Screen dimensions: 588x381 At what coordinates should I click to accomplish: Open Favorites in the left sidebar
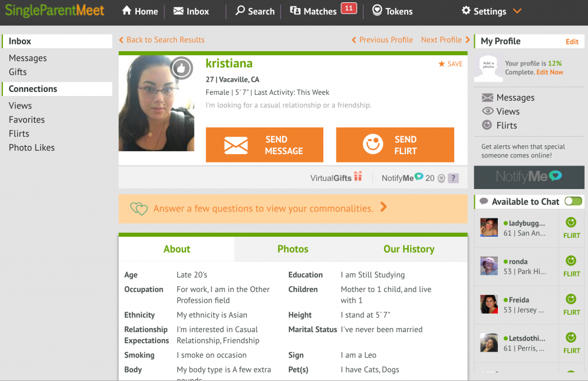(26, 120)
